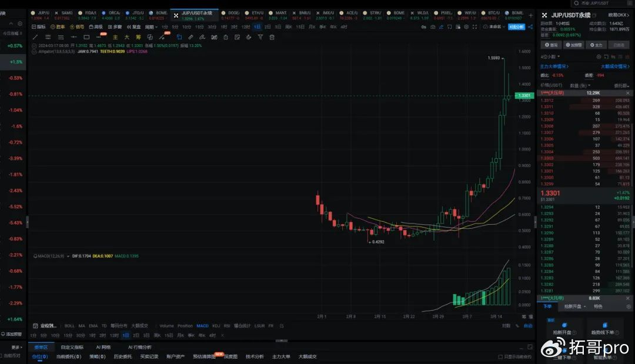The width and height of the screenshot is (635, 364).
Task: Select the 5分 timeframe in top toolbar
Action: pos(175,27)
